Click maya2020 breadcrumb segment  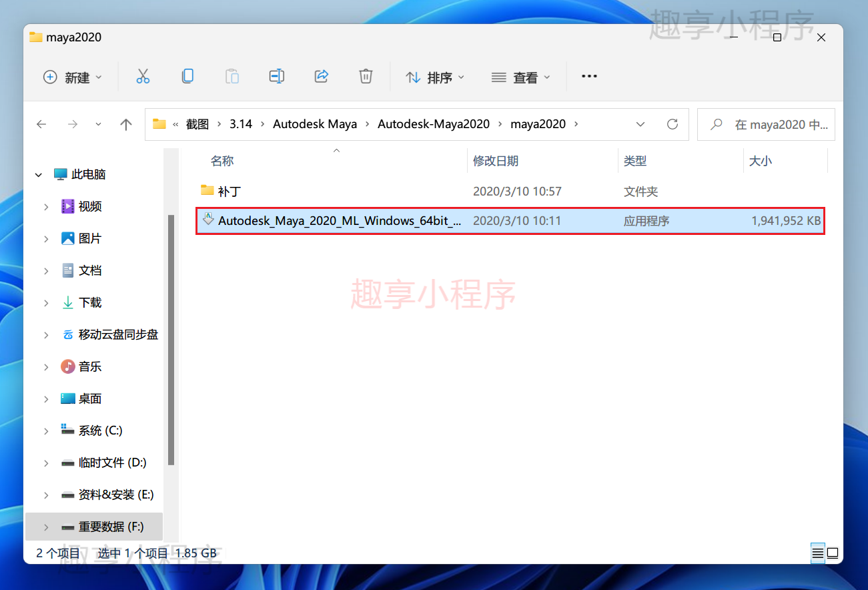[538, 124]
